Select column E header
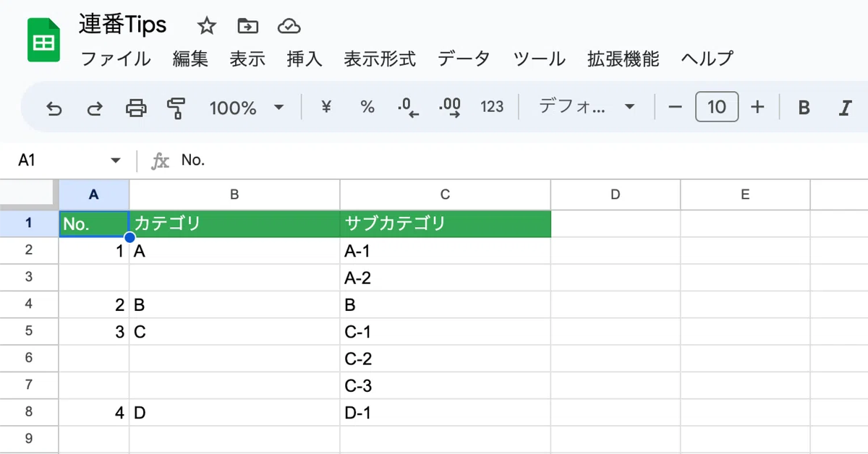The width and height of the screenshot is (868, 454). 745,194
